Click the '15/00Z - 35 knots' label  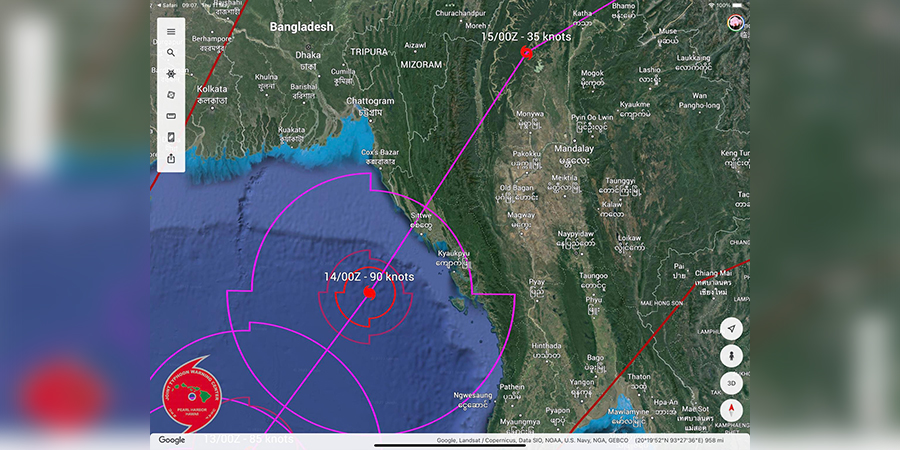pos(526,37)
